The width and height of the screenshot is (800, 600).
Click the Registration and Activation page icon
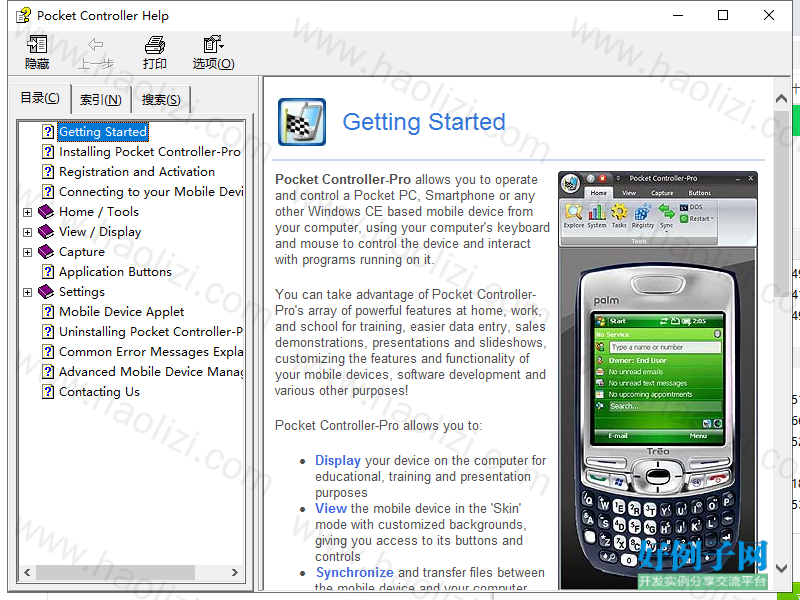point(47,171)
